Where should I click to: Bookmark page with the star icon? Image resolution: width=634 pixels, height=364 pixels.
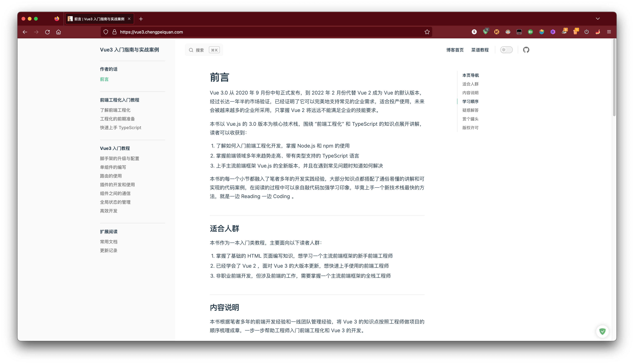coord(427,32)
